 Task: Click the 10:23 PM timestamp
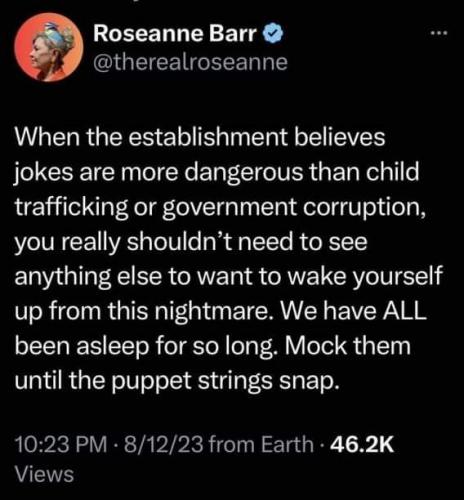(61, 445)
